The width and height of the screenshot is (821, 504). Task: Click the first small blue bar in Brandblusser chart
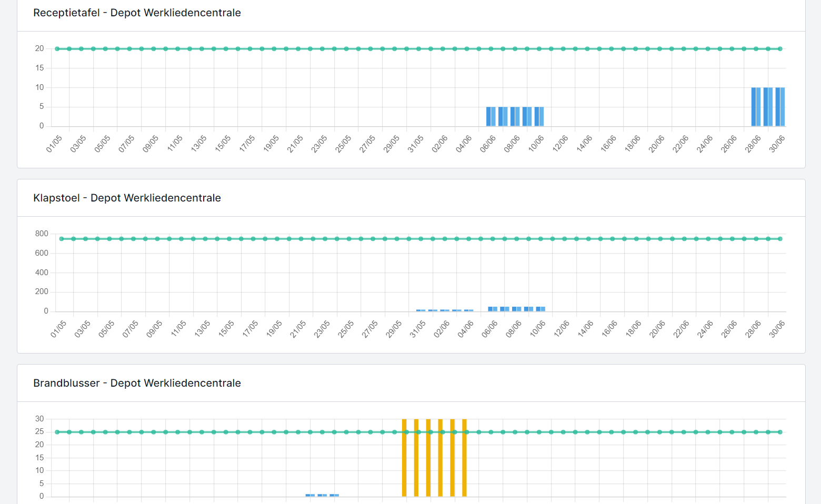(310, 495)
